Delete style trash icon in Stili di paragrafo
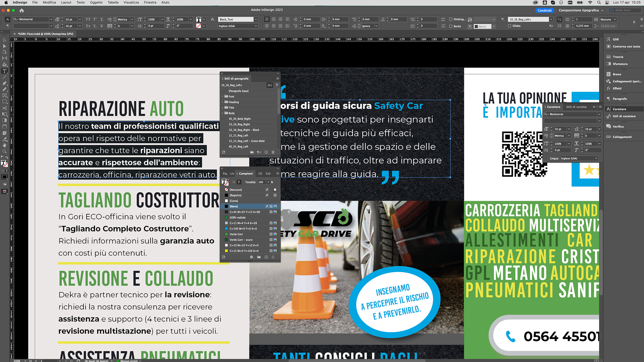 (273, 152)
